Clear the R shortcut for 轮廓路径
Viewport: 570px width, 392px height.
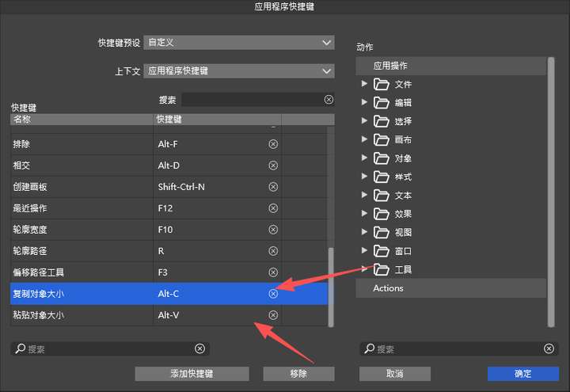click(273, 251)
